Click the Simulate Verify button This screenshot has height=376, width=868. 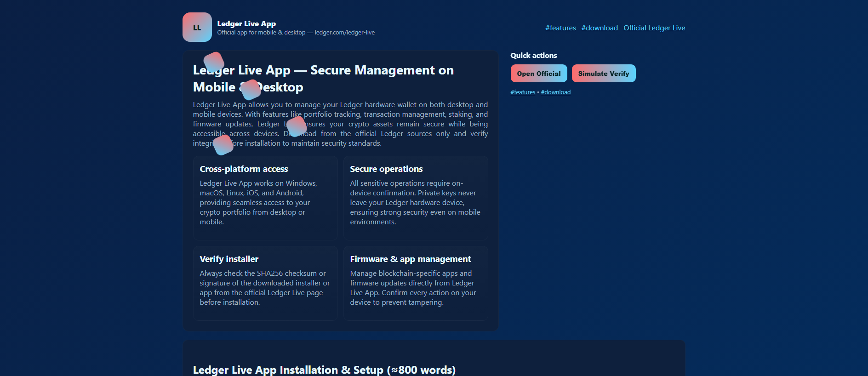[604, 74]
